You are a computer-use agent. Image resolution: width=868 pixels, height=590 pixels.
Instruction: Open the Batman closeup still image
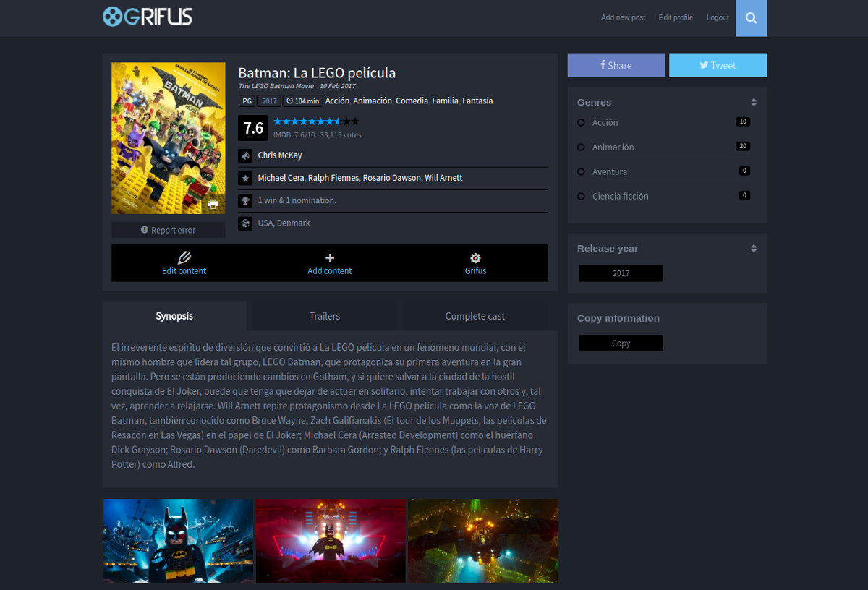178,541
